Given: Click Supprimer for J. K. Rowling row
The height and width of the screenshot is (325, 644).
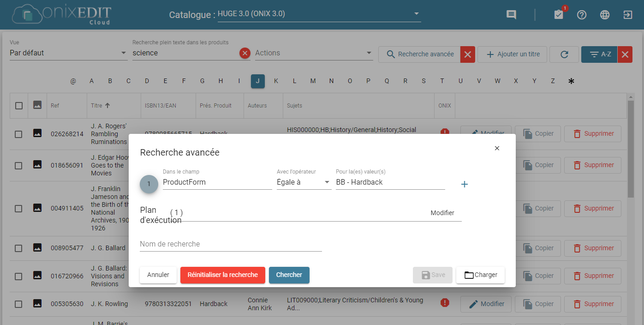Looking at the screenshot, I should tap(593, 304).
